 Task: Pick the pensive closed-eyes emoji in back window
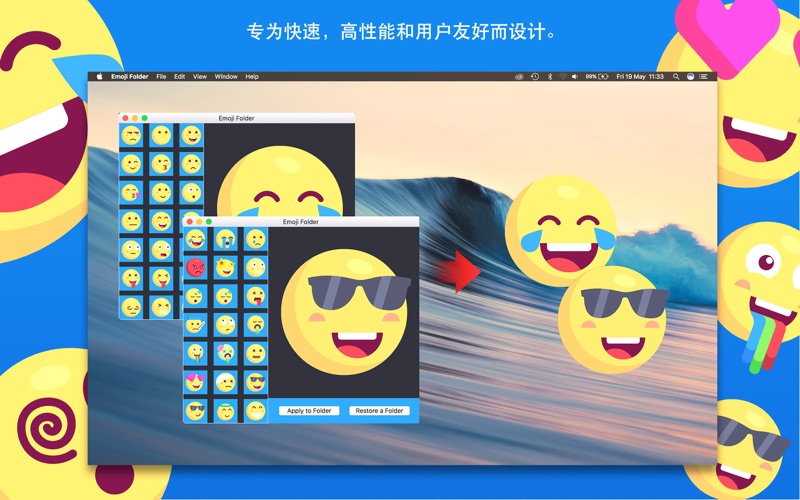click(131, 307)
